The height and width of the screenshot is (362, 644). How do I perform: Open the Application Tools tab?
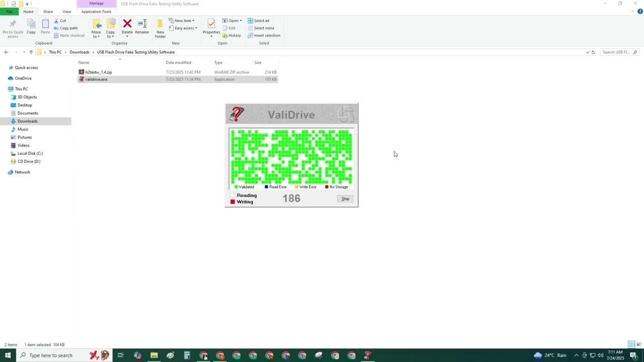pos(96,12)
